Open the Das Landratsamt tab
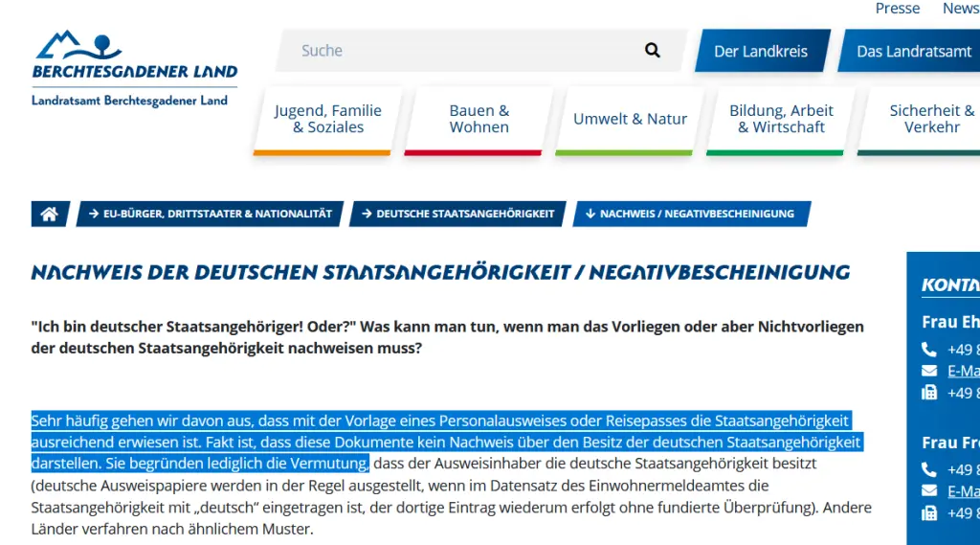The width and height of the screenshot is (980, 545). pos(909,51)
